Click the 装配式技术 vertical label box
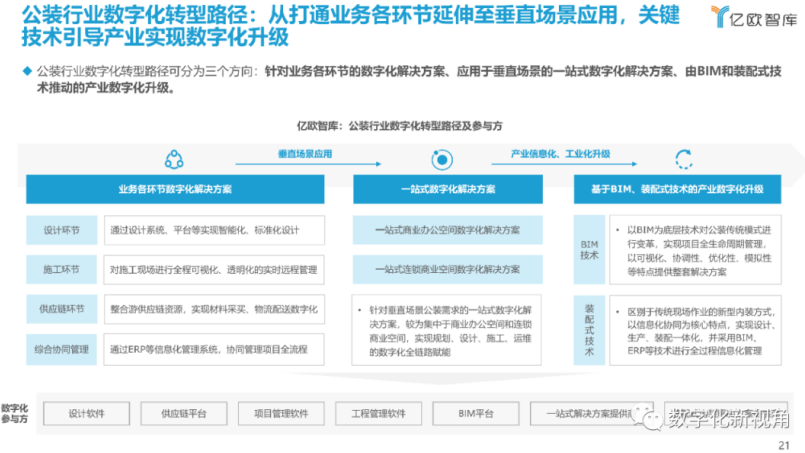Image resolution: width=805 pixels, height=453 pixels. coord(589,330)
